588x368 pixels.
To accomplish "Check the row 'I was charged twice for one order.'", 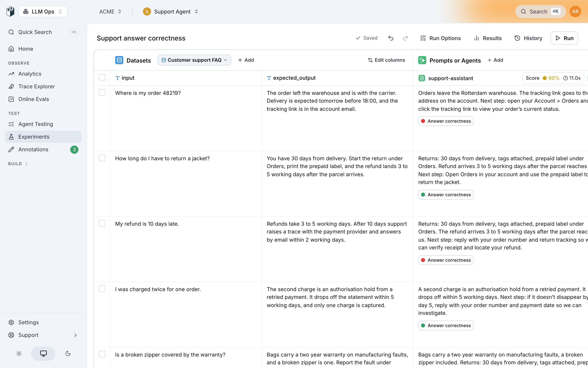I will tap(102, 289).
